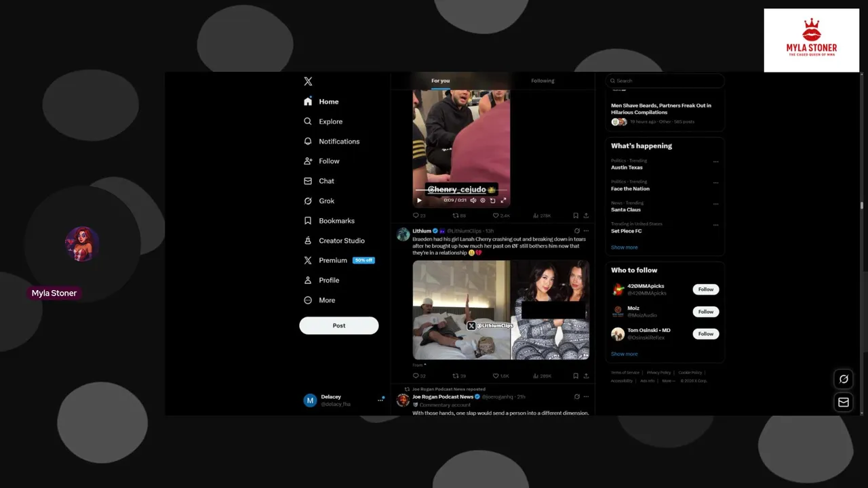
Task: Repost the video post with 88 reposts
Action: coord(459,216)
